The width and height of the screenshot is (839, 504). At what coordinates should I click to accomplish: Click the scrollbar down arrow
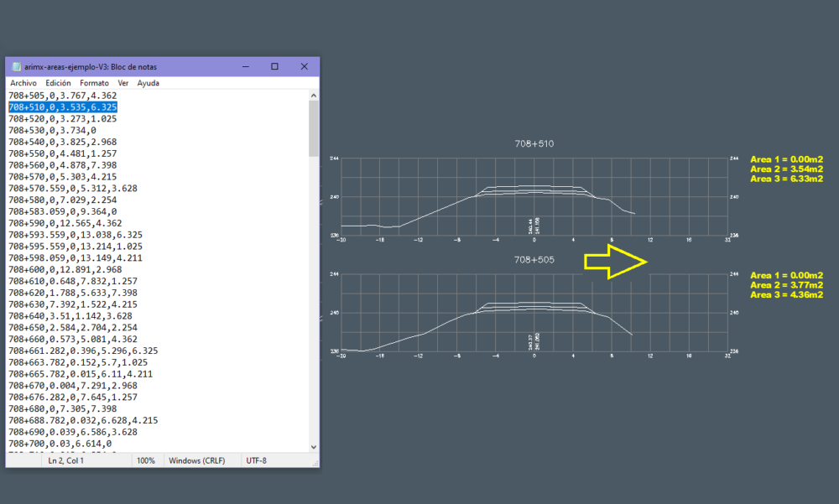313,447
